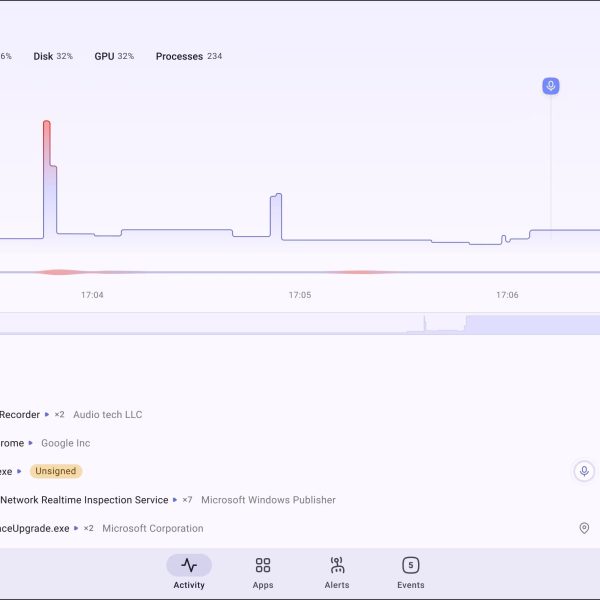Click the Microsoft Corporation publisher text

153,528
